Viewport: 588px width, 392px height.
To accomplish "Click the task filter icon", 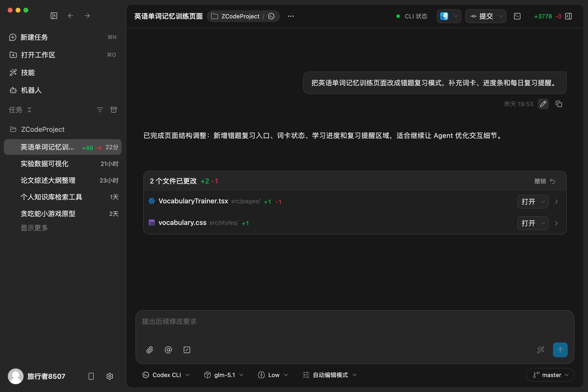I will (x=100, y=110).
